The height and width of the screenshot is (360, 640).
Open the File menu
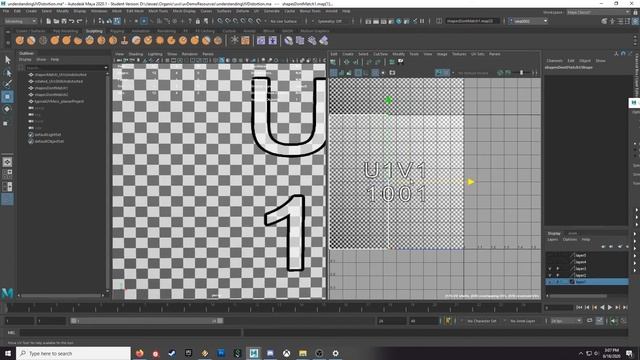click(6, 11)
